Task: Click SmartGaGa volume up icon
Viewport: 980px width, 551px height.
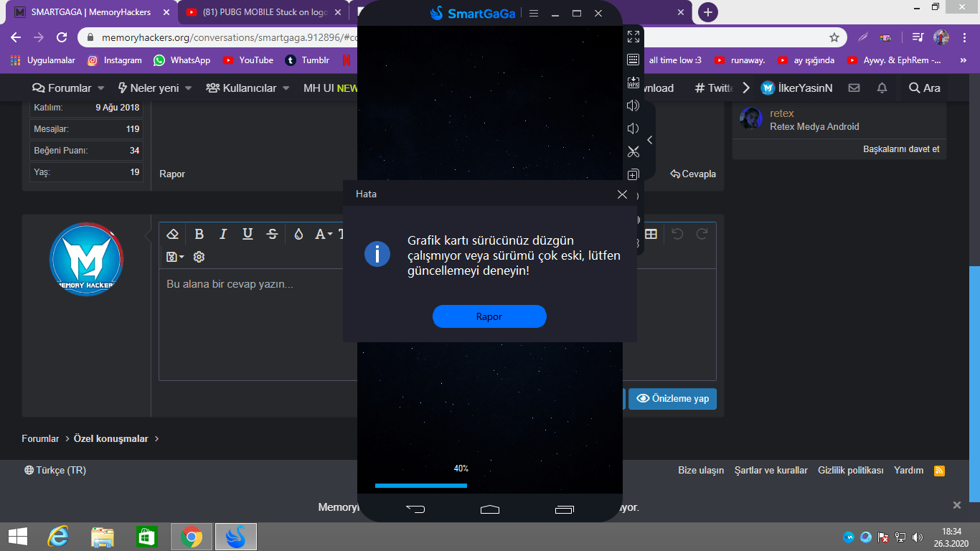Action: tap(633, 105)
